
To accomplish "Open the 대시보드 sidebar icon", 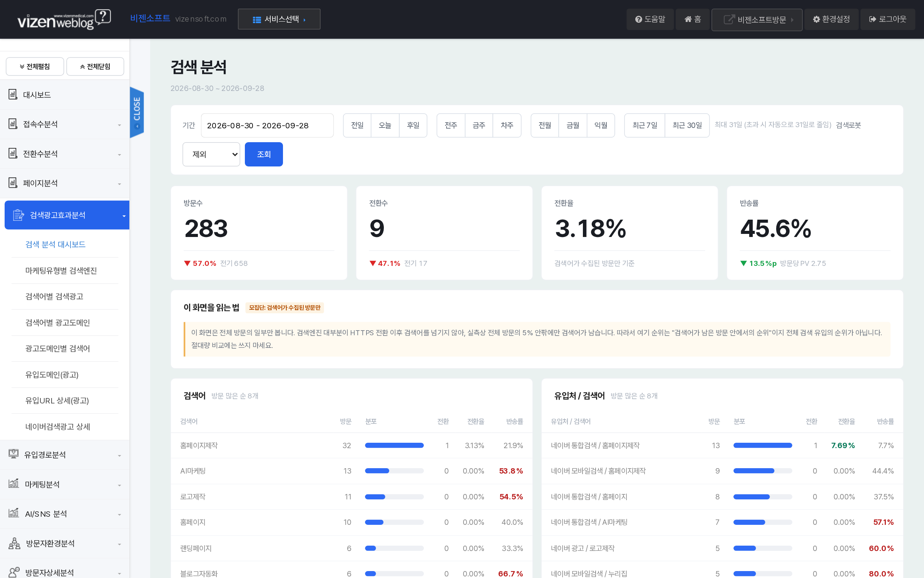I will point(13,94).
